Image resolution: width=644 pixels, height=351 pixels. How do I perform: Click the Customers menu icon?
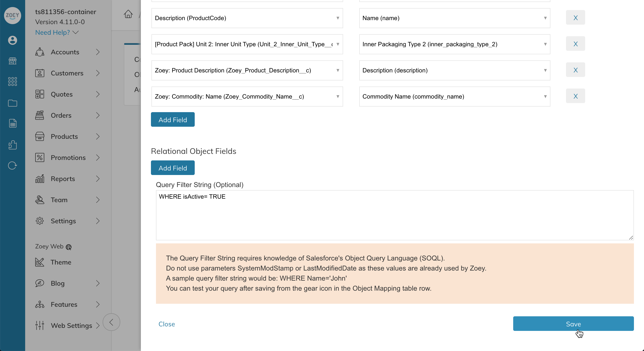[39, 73]
